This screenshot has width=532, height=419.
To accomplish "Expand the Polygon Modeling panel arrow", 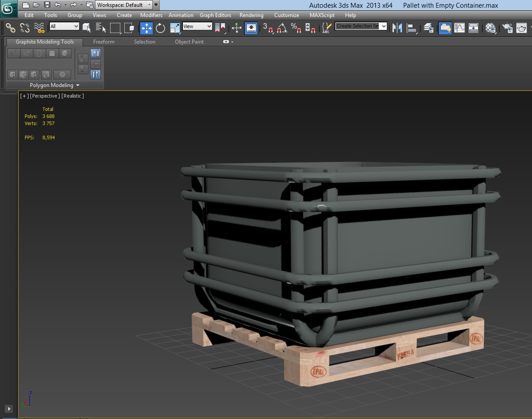I will (x=78, y=85).
